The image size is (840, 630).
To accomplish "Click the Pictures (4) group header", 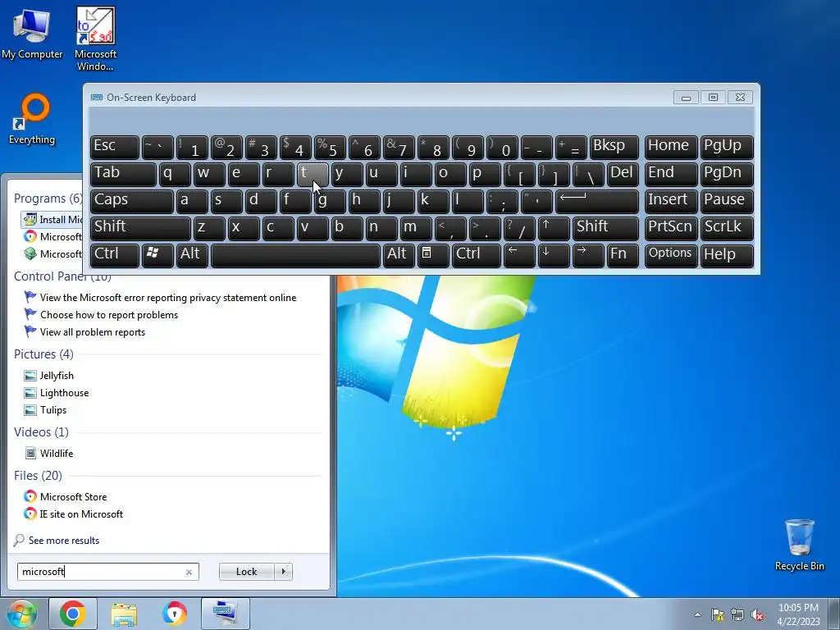I will click(x=43, y=354).
